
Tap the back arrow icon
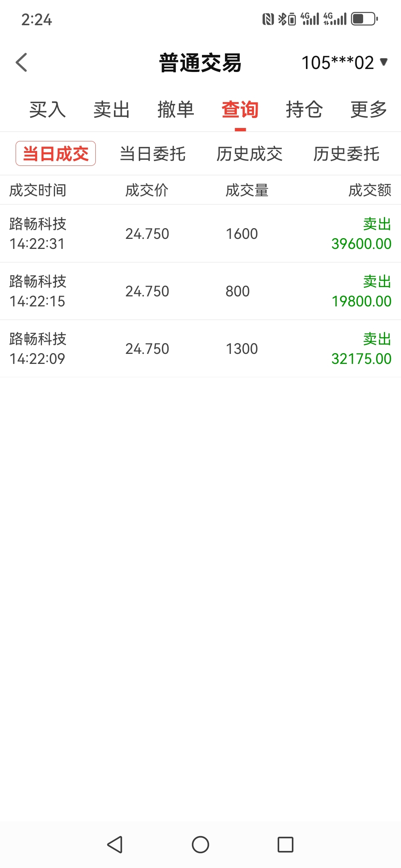pyautogui.click(x=22, y=62)
